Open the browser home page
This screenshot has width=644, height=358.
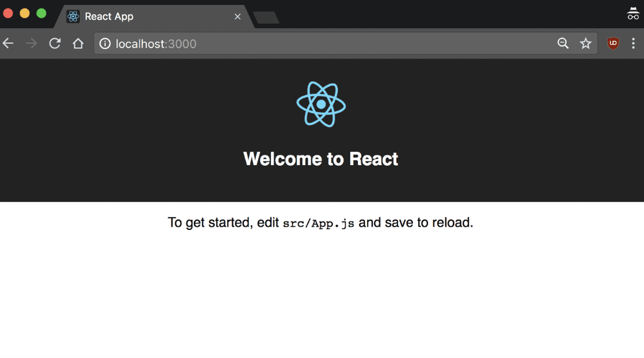click(x=78, y=43)
